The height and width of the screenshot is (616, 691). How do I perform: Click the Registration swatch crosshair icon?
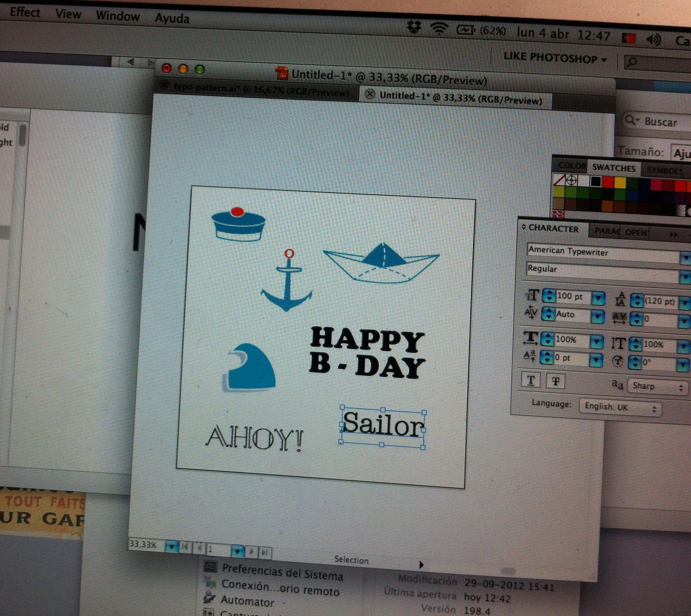(571, 180)
